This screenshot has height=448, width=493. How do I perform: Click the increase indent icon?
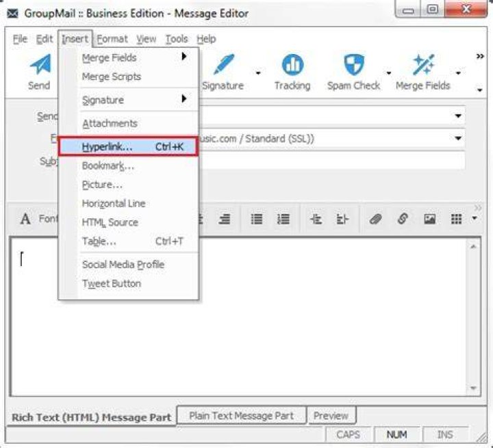point(342,219)
